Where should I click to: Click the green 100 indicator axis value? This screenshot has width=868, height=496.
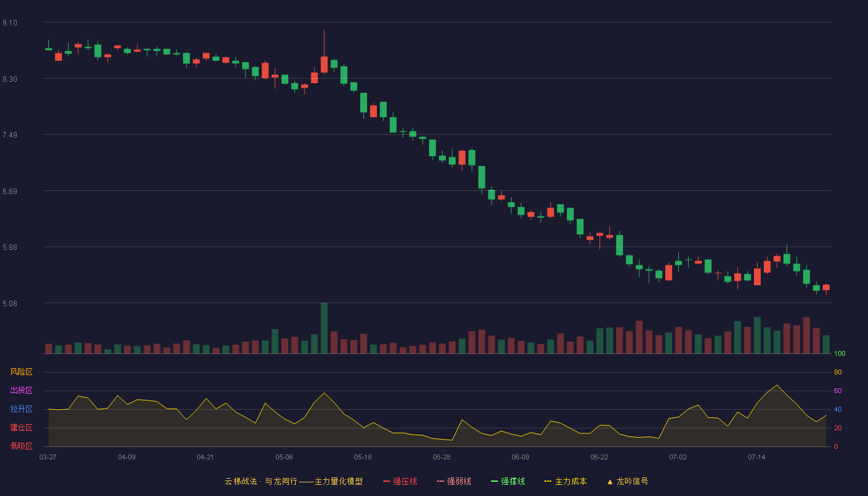(839, 354)
